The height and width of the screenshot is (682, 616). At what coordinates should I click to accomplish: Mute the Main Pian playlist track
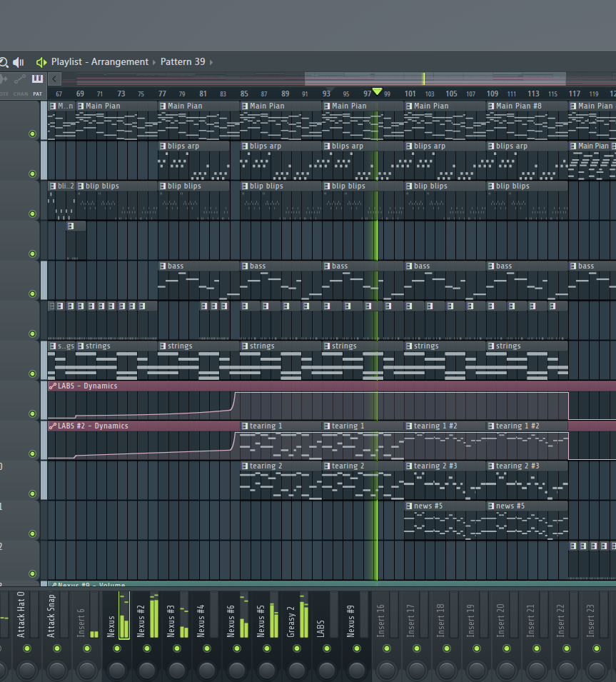(32, 134)
